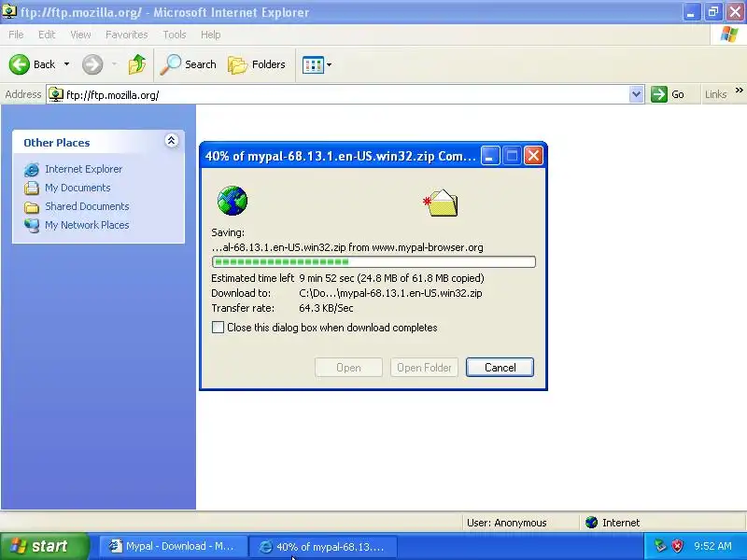Click the Links toolbar label
This screenshot has width=747, height=560.
click(x=715, y=94)
